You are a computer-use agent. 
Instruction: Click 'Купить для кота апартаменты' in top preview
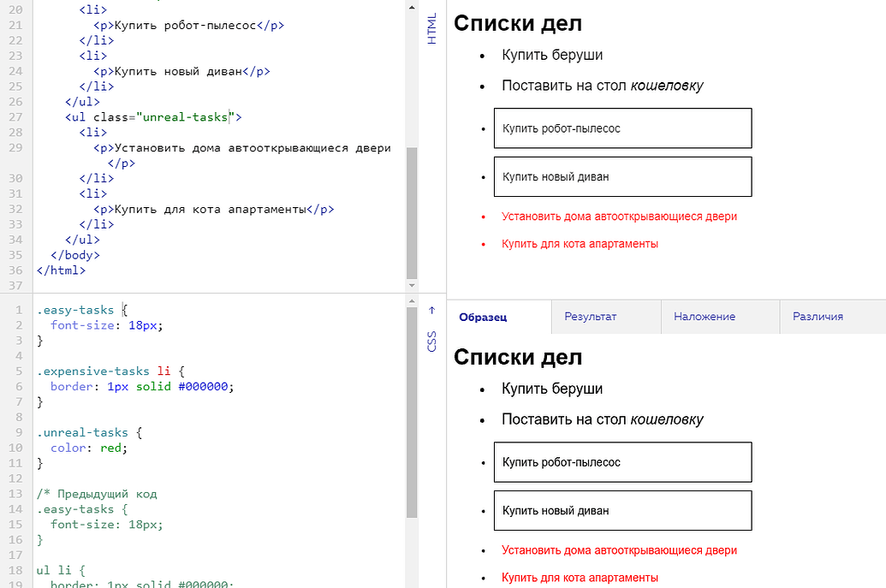580,244
